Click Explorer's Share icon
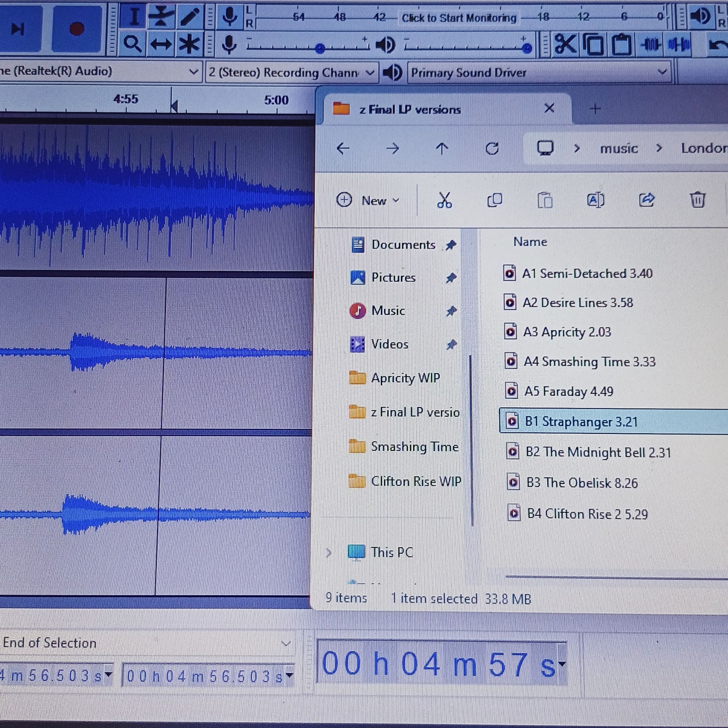This screenshot has width=728, height=728. 646,200
